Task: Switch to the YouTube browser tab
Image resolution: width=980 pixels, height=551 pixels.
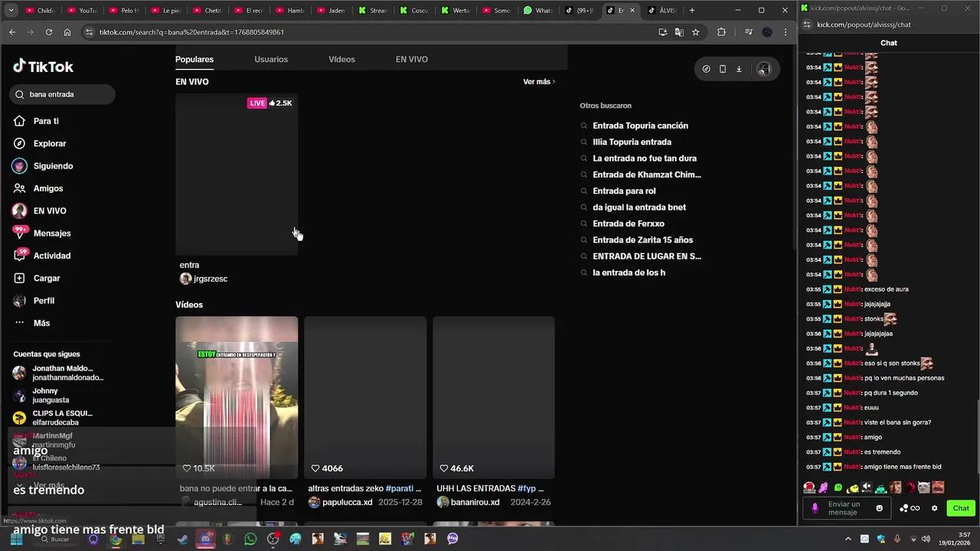Action: tap(83, 10)
